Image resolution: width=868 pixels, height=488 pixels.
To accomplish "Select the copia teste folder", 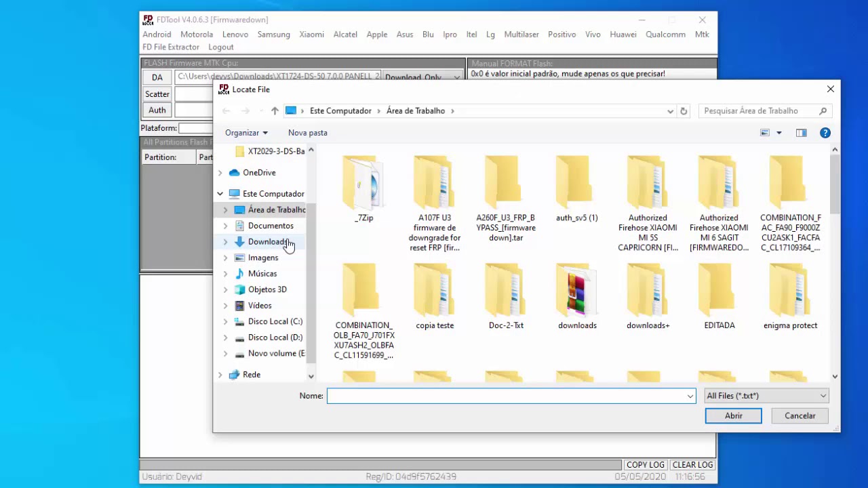I will pos(435,296).
